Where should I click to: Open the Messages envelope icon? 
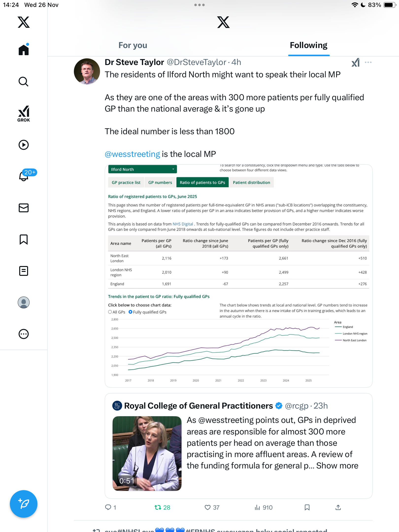24,208
